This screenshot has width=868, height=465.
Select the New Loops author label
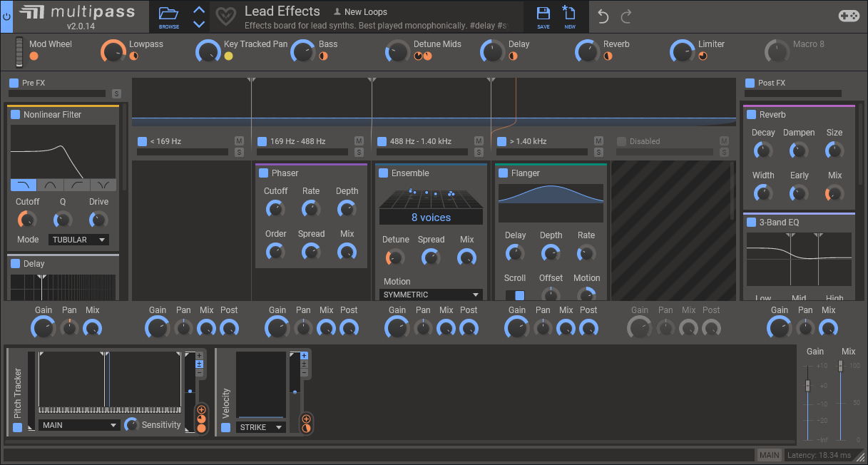(365, 12)
